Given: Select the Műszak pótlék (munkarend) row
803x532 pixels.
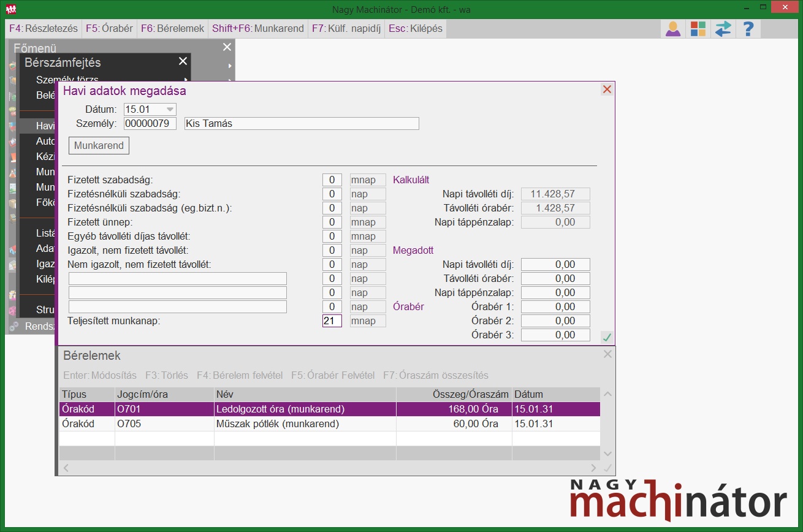Looking at the screenshot, I should (330, 424).
